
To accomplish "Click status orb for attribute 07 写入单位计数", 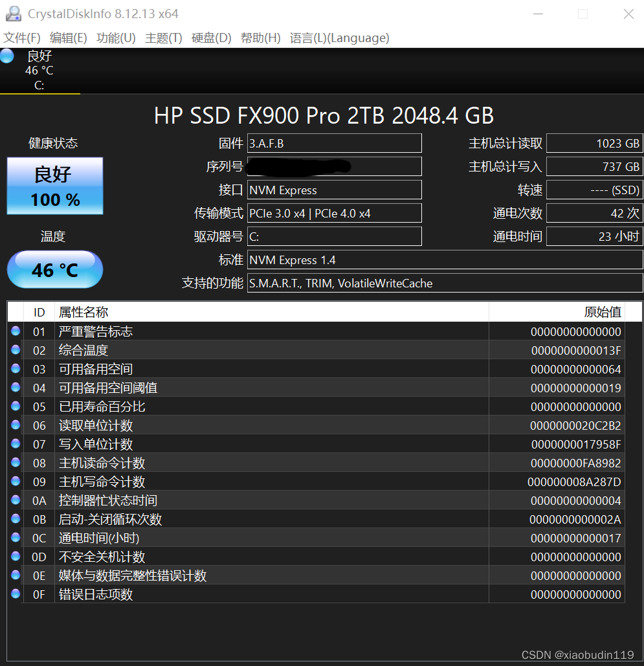I will coord(16,443).
